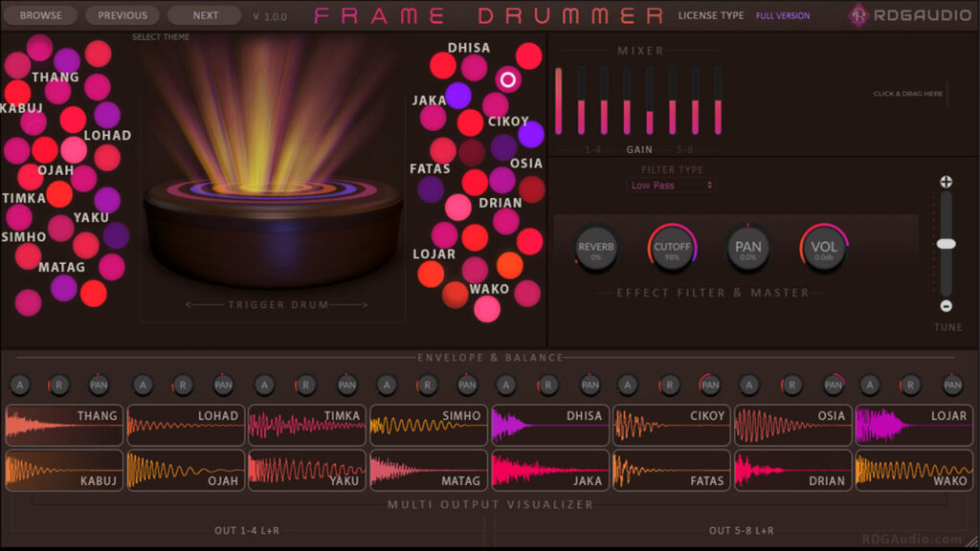980x551 pixels.
Task: Trigger the central frame drum
Action: [273, 231]
